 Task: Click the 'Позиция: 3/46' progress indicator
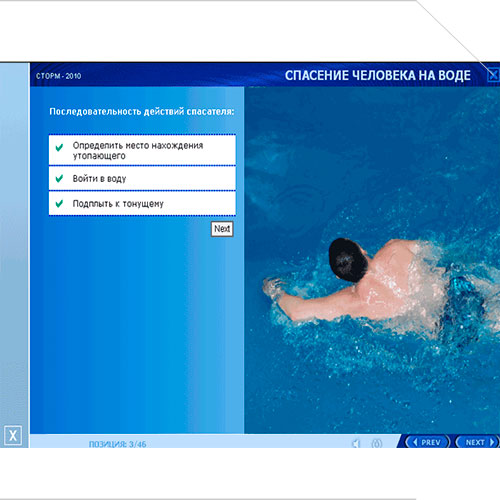click(118, 444)
